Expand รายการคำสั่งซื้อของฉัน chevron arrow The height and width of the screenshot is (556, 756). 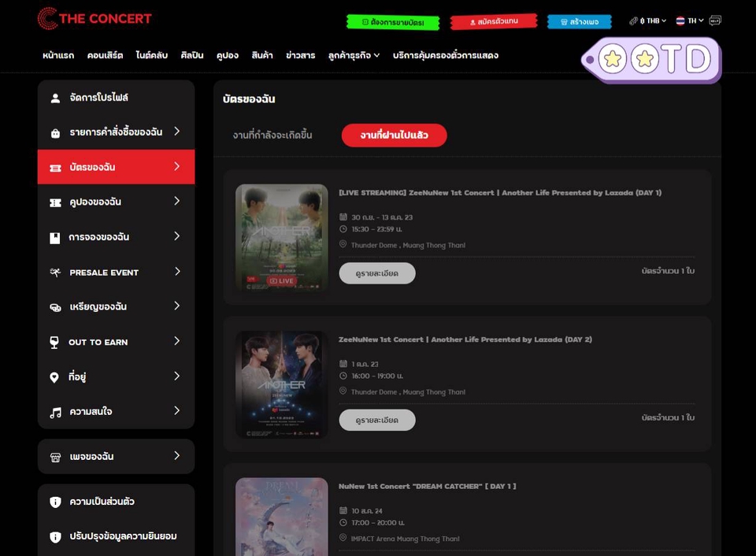coord(176,132)
